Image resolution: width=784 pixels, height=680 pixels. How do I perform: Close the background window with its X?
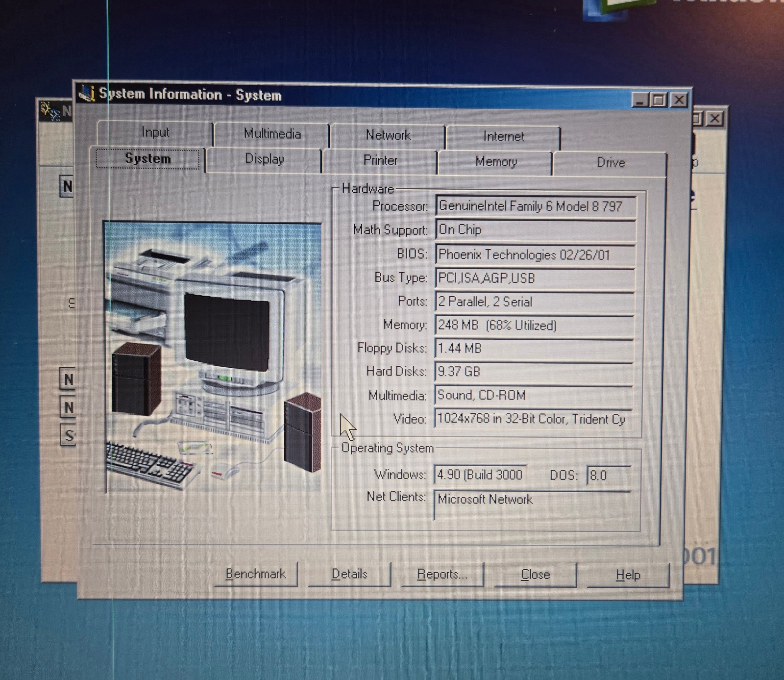point(715,118)
